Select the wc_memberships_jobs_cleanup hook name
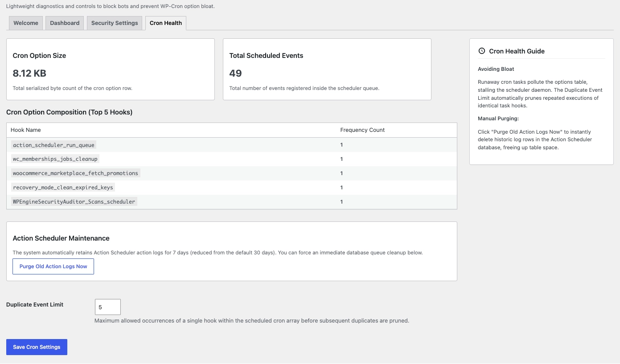Viewport: 620px width, 364px height. pos(55,159)
